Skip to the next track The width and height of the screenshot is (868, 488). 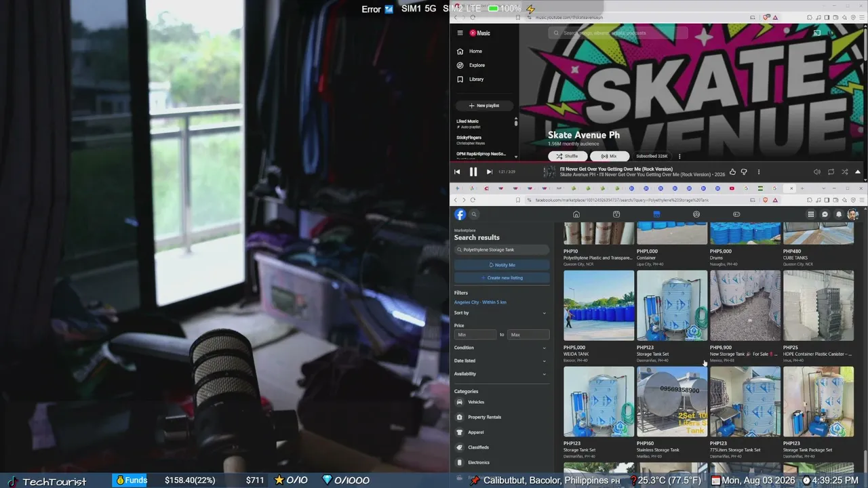[x=489, y=172]
